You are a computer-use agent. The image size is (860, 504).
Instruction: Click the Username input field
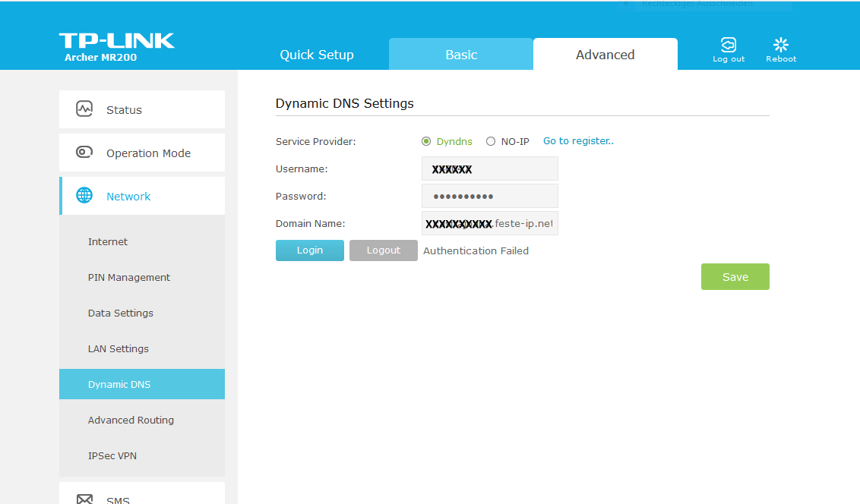point(489,169)
